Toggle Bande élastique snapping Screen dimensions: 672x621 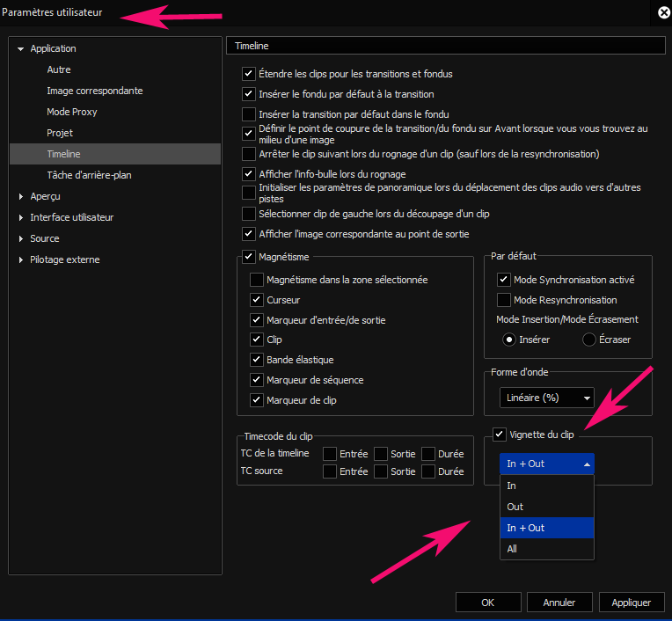(x=256, y=360)
